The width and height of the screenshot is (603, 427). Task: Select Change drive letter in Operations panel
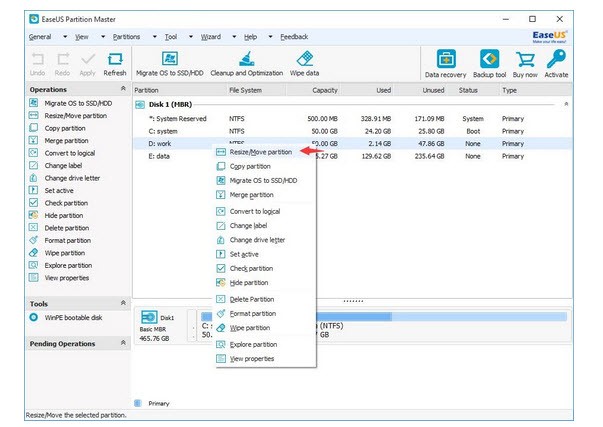tap(65, 178)
